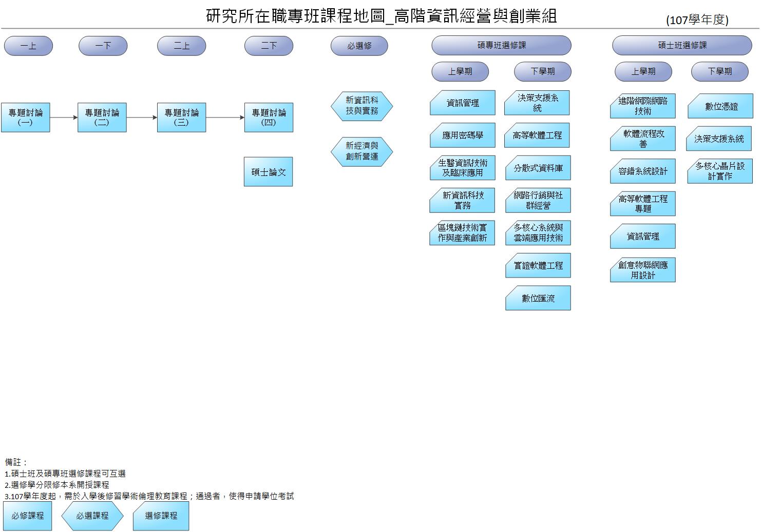This screenshot has height=532, width=761.
Task: Select the 數位匯流 course box
Action: pyautogui.click(x=538, y=298)
